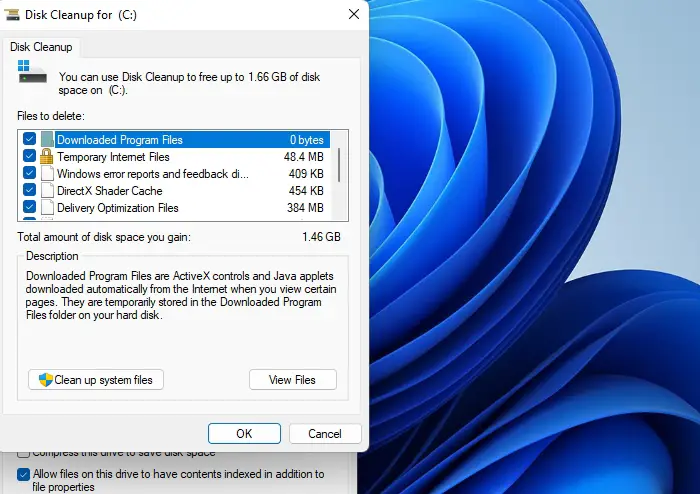Select Windows error reports and feedback row
Screen dimensions: 700x494
tap(176, 174)
